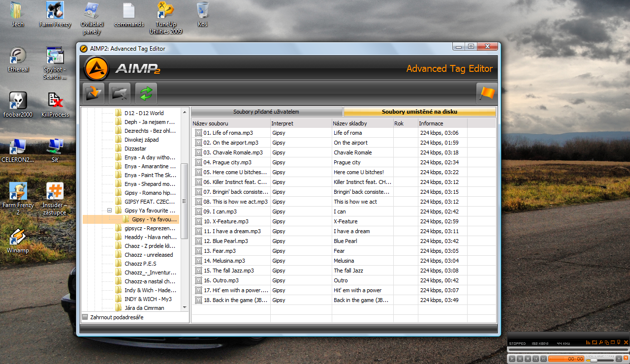Click the orange flag language icon
This screenshot has width=630, height=364.
coord(487,92)
